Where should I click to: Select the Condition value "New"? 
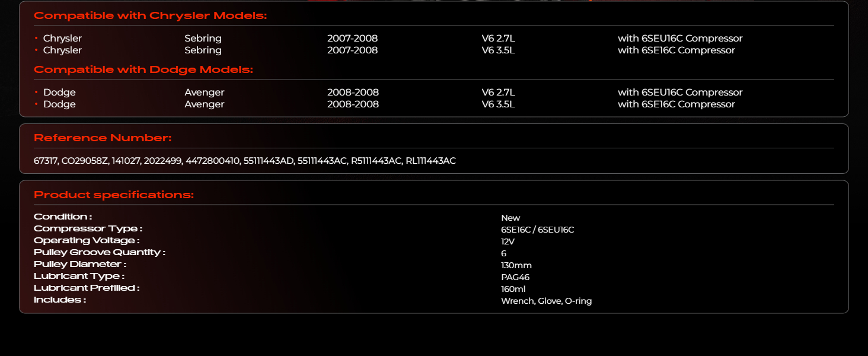[x=510, y=218]
